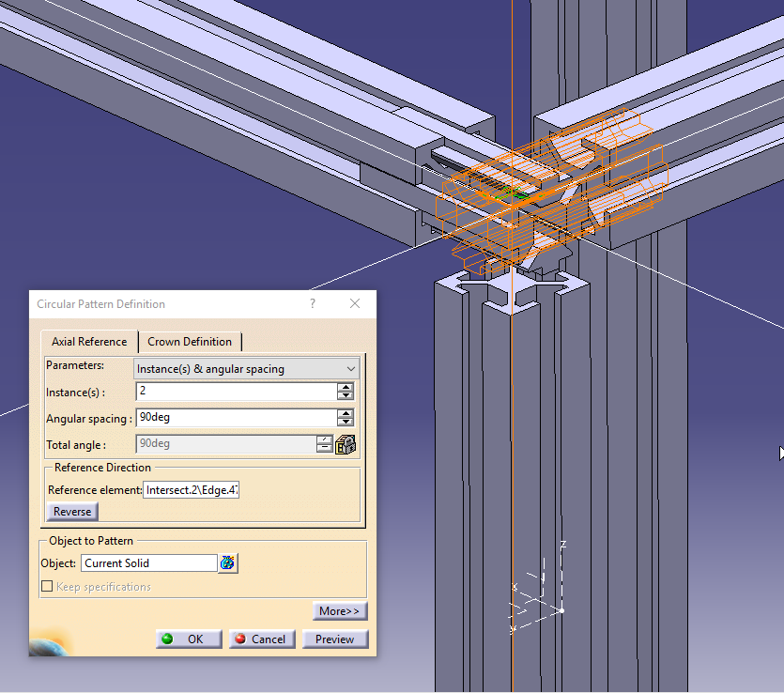Click the object selection icon beside Current Solid
Screen dimensions: 784x693
pos(226,562)
